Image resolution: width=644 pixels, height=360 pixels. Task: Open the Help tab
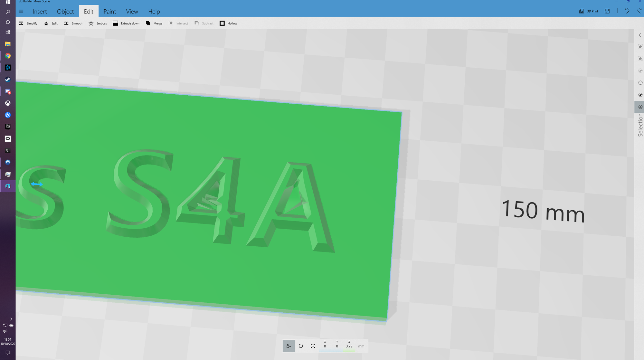pos(154,12)
